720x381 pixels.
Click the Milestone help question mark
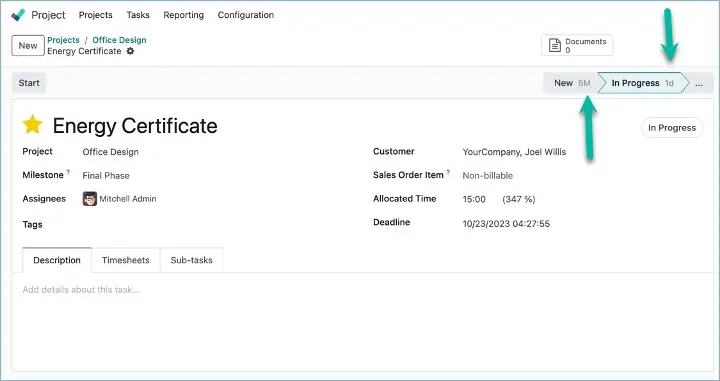[68, 172]
